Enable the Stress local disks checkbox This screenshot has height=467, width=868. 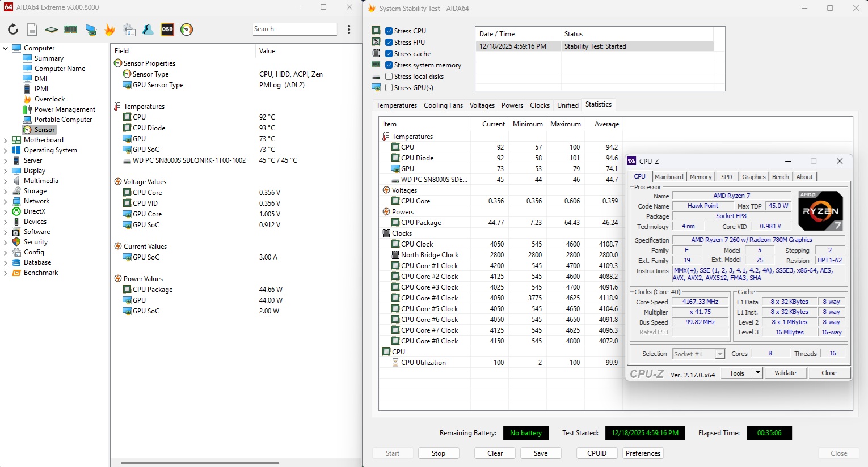tap(389, 77)
